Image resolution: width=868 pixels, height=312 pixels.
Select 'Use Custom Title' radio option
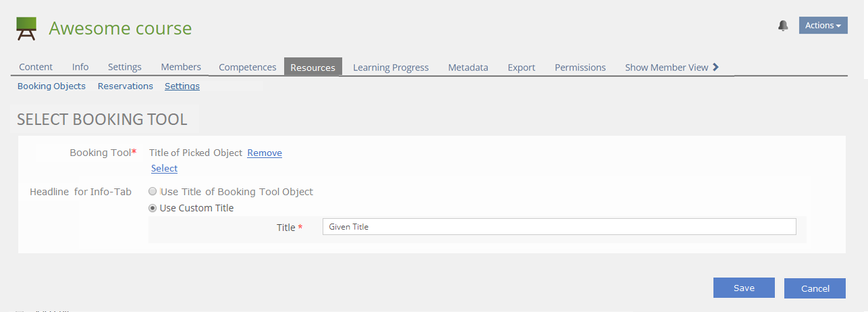click(153, 208)
